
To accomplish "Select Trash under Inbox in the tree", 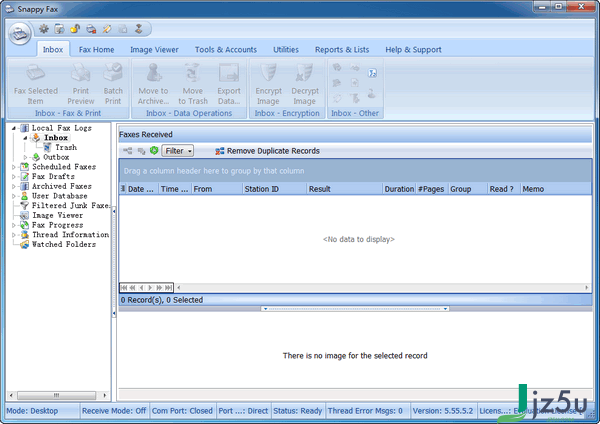I will 66,147.
